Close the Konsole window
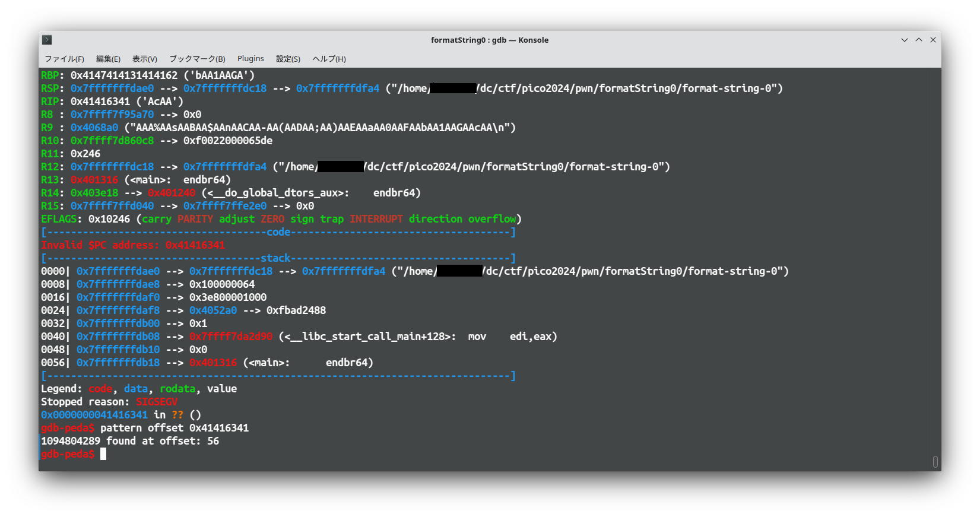The height and width of the screenshot is (517, 980). (933, 40)
